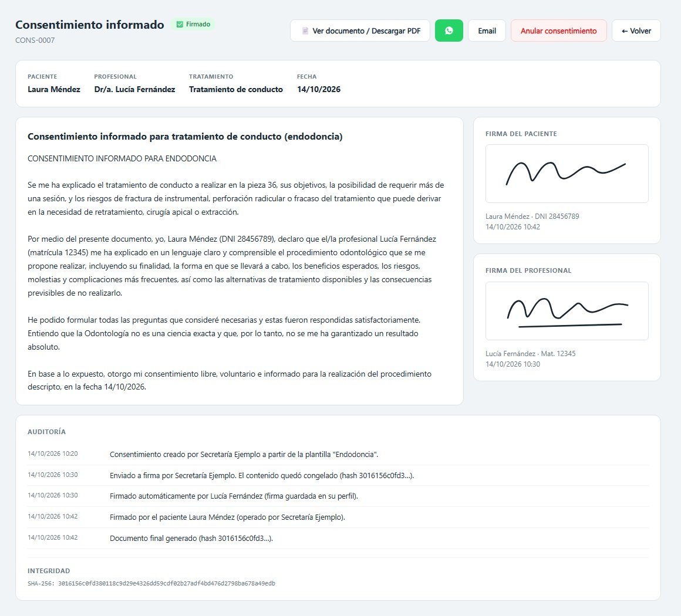Screen dimensions: 681x616
Task: Click CONSENTIMIENTO INFORMADO PARA ENDODONCIA line
Action: 122,158
